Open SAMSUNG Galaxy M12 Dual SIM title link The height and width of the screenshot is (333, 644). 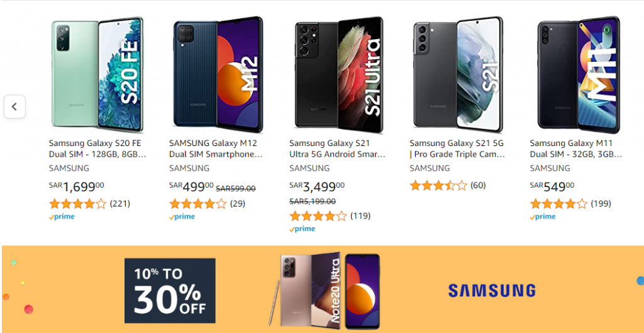click(x=216, y=149)
